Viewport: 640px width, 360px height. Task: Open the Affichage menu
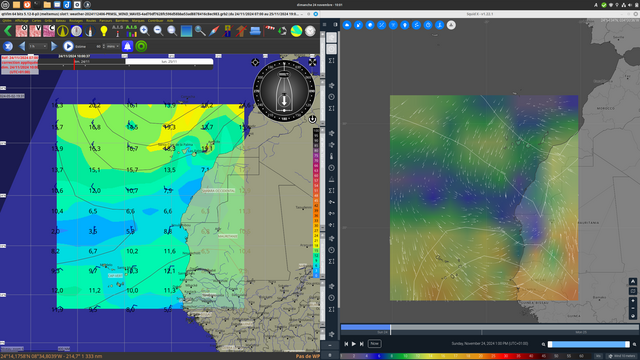coord(22,20)
